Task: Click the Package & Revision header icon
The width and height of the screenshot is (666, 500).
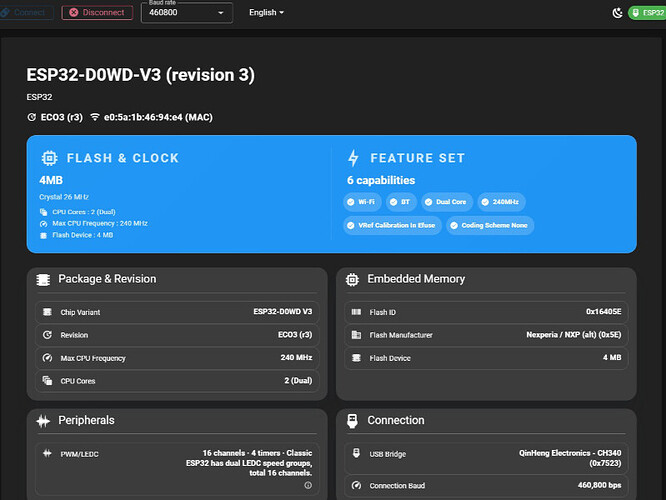Action: point(43,279)
